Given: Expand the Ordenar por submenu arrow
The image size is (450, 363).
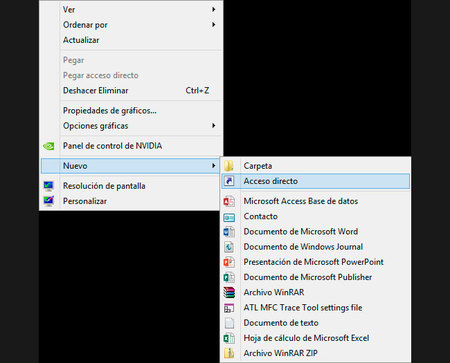Looking at the screenshot, I should tap(213, 25).
